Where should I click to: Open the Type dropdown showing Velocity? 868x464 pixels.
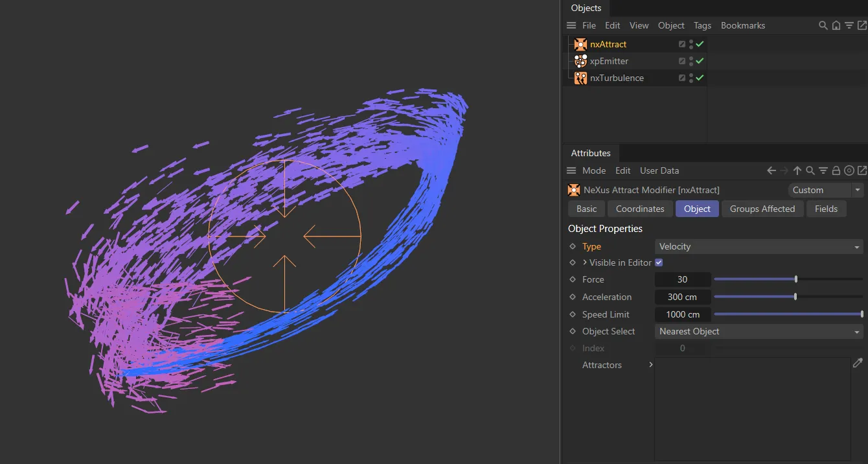coord(758,246)
